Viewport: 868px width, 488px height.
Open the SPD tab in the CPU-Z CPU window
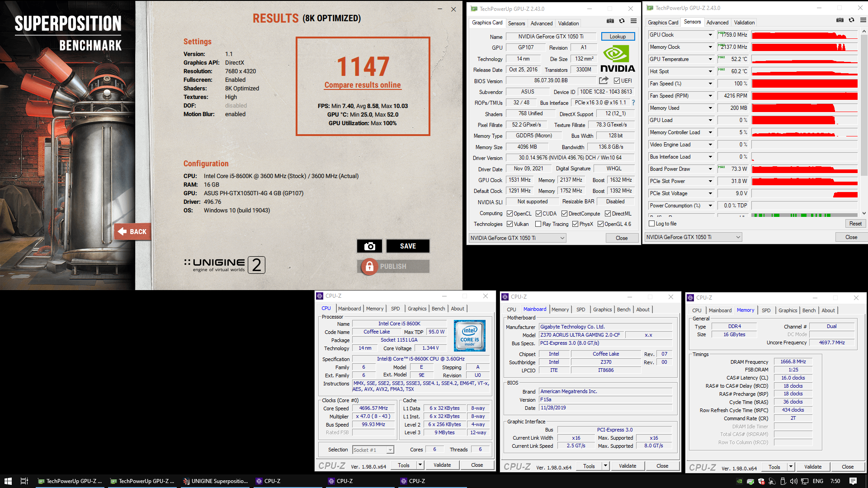click(395, 309)
